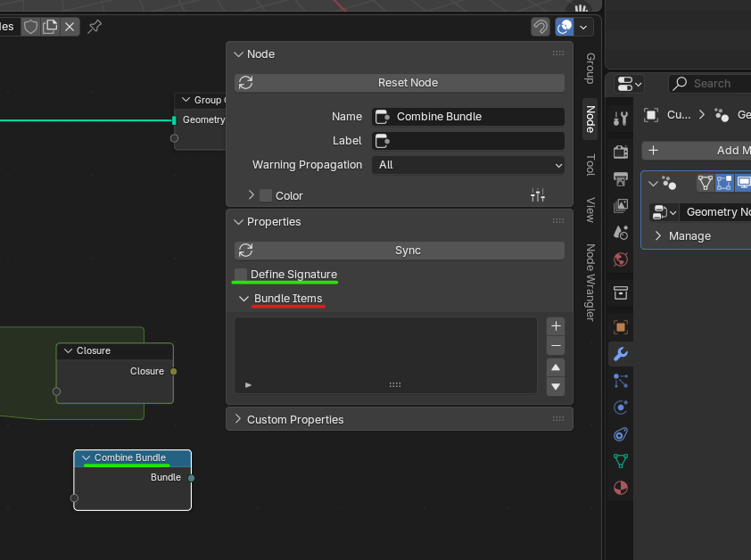751x560 pixels.
Task: Collapse Bundle Items section
Action: 243,299
